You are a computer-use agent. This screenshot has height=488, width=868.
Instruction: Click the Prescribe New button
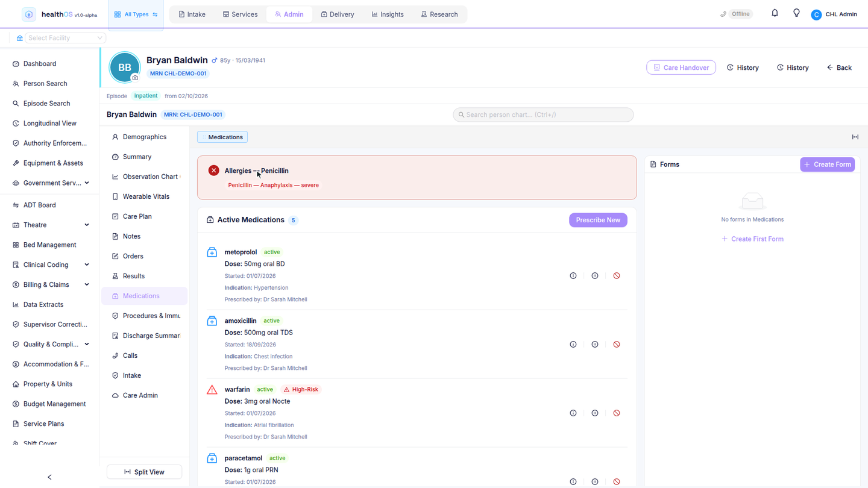(x=598, y=220)
